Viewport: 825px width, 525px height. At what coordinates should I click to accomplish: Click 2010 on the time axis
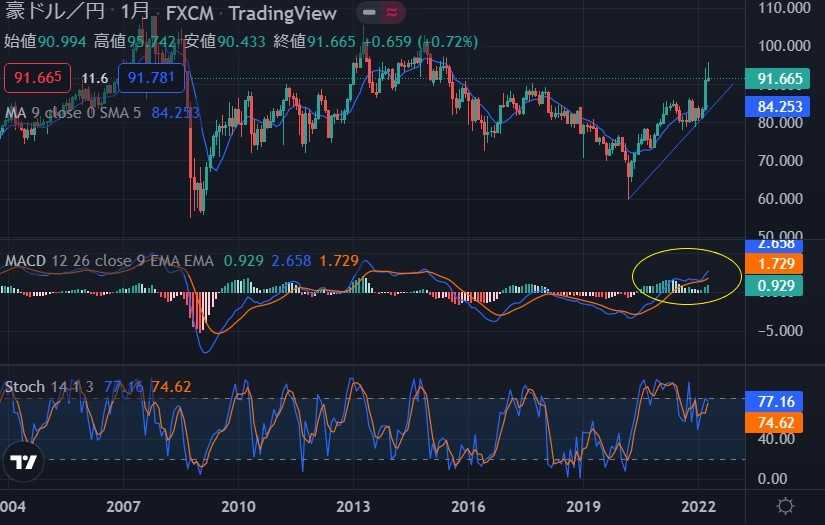238,506
